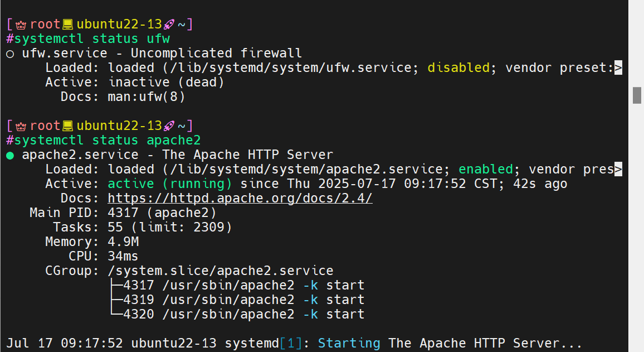
Task: Click the computer icon before the first ubuntu22-13
Action: (68, 25)
